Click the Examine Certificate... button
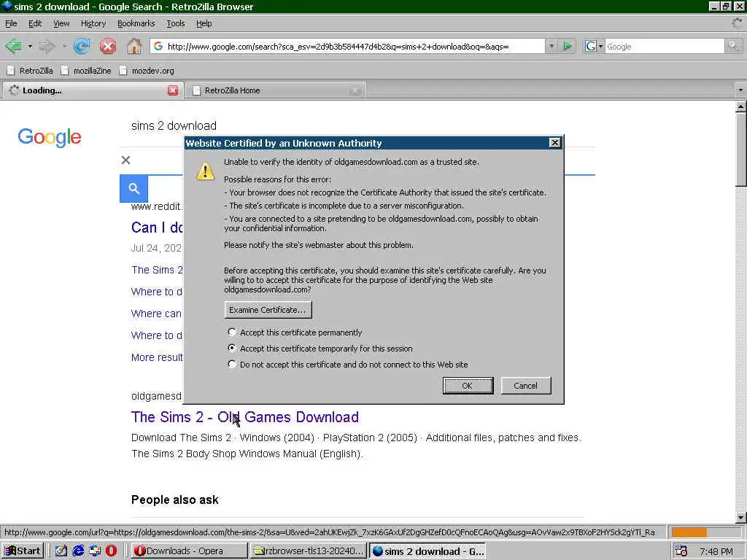 pyautogui.click(x=268, y=309)
